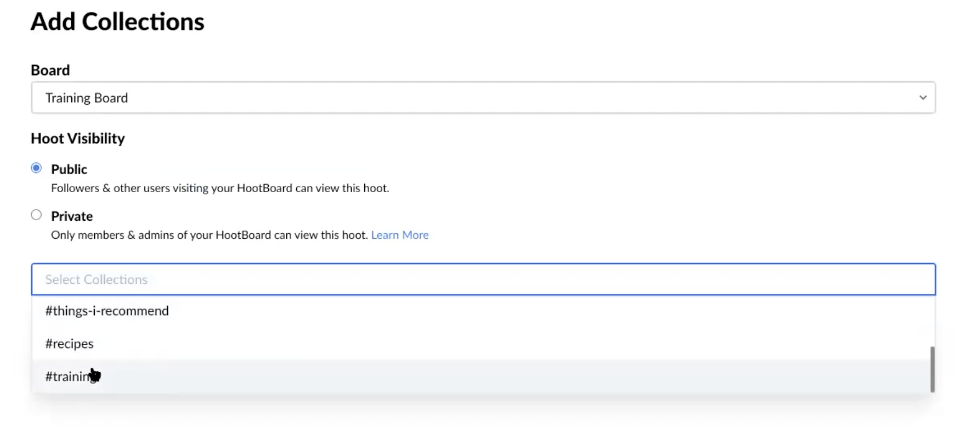This screenshot has width=980, height=439.
Task: Select the Private visibility radio button
Action: 37,215
